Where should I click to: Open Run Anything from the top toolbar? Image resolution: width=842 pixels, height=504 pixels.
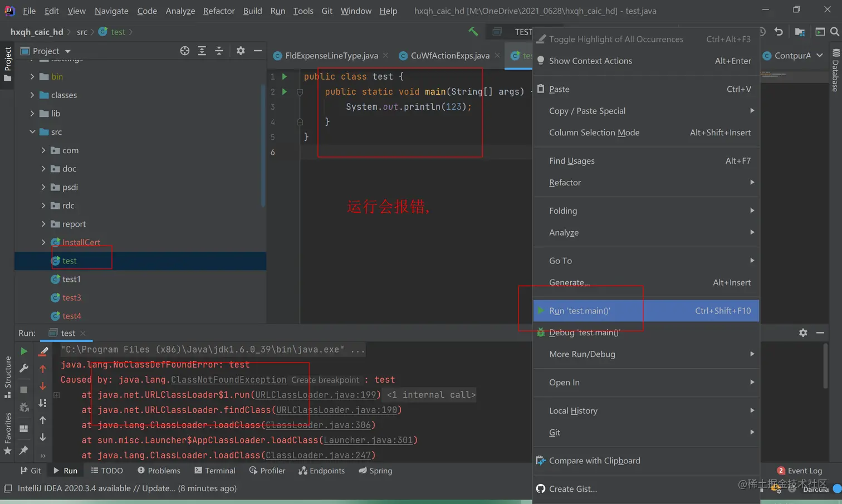click(x=820, y=32)
